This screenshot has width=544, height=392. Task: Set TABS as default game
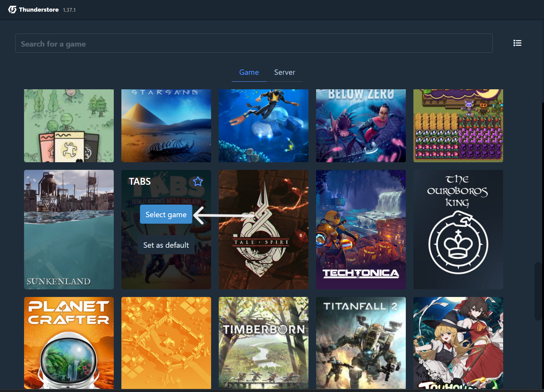[x=166, y=245]
